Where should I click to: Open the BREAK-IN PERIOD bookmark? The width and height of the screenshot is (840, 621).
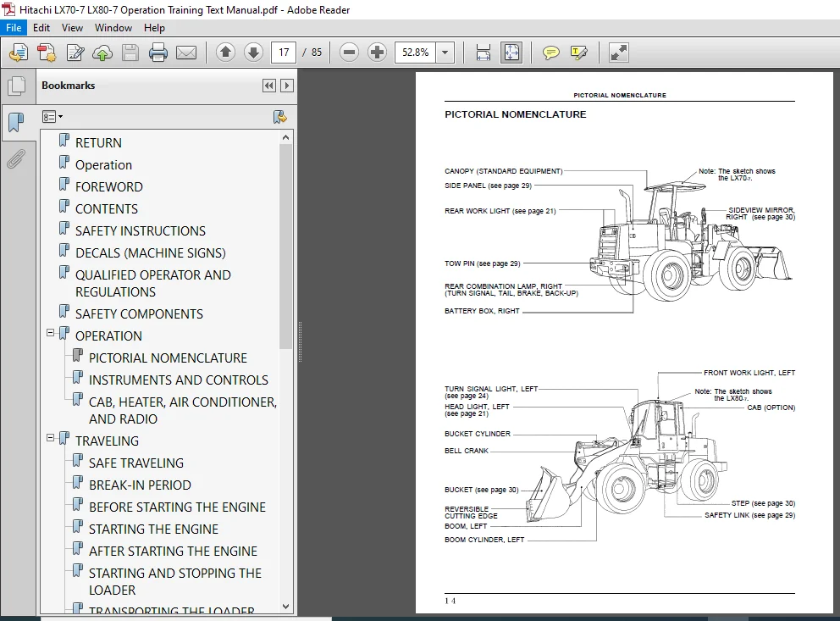click(x=140, y=485)
